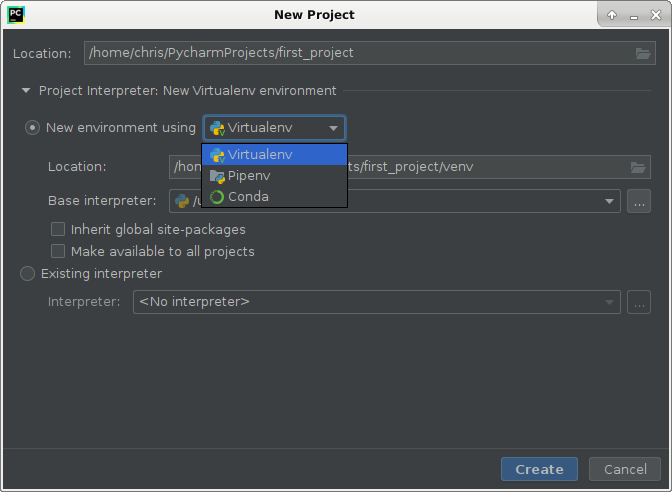Enable Make available to all projects

click(x=58, y=251)
